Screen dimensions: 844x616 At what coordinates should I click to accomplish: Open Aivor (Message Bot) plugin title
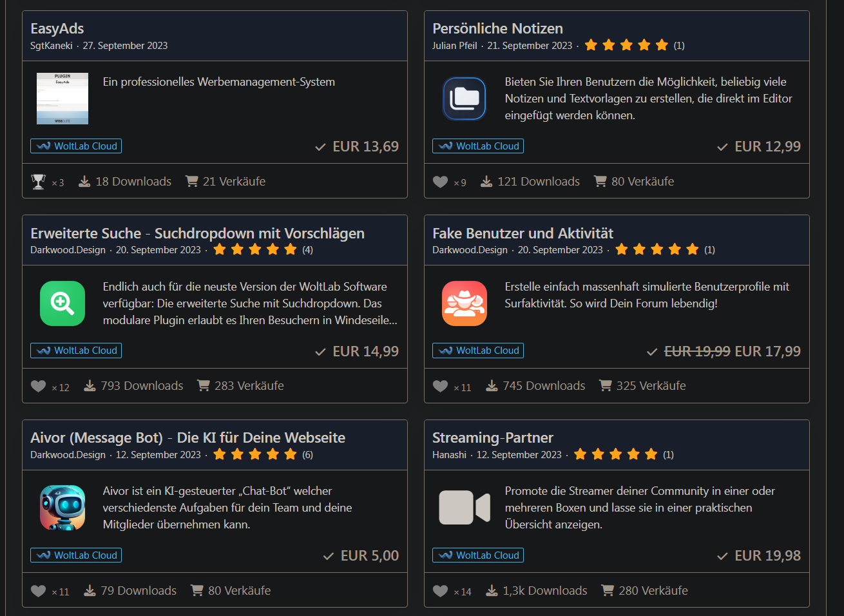(x=187, y=438)
